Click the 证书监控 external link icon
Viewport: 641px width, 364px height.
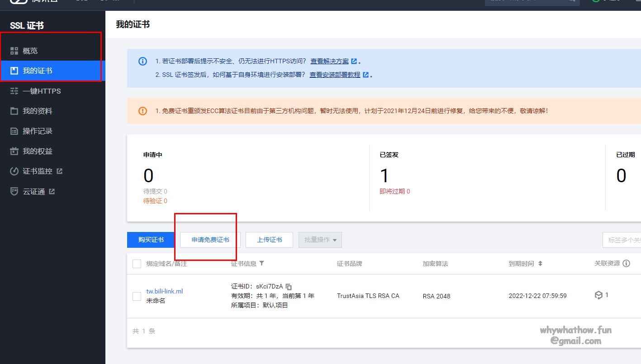[x=59, y=171]
